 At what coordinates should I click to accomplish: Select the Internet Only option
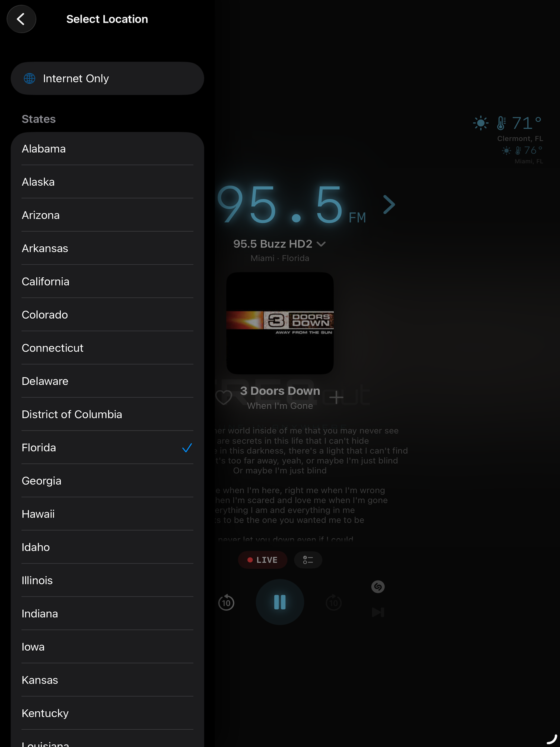(x=107, y=78)
